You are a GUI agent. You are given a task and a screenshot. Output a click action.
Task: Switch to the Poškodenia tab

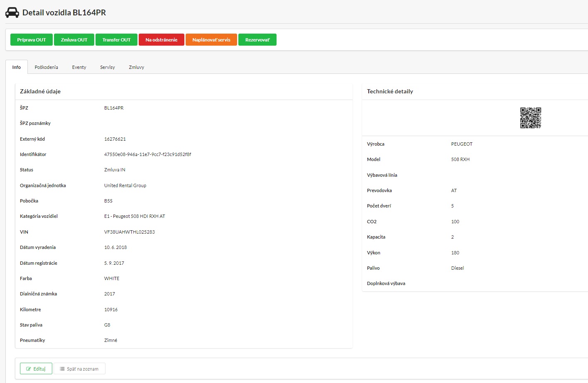coord(47,67)
